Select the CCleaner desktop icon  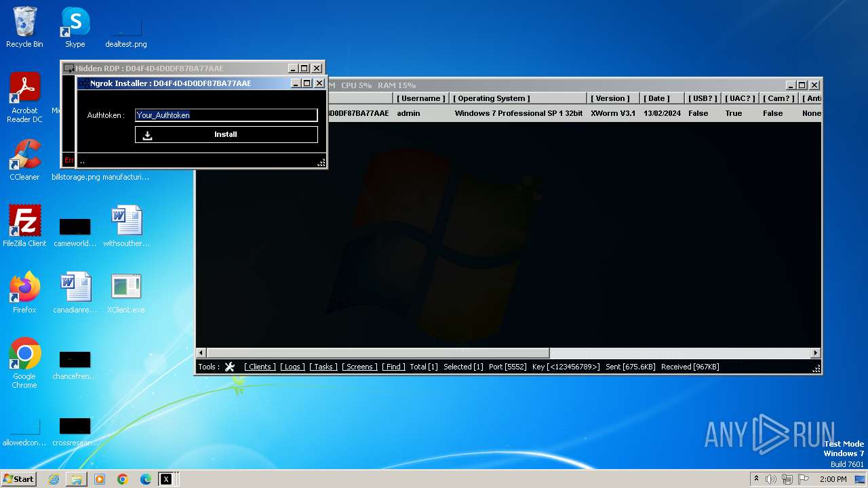tap(24, 160)
